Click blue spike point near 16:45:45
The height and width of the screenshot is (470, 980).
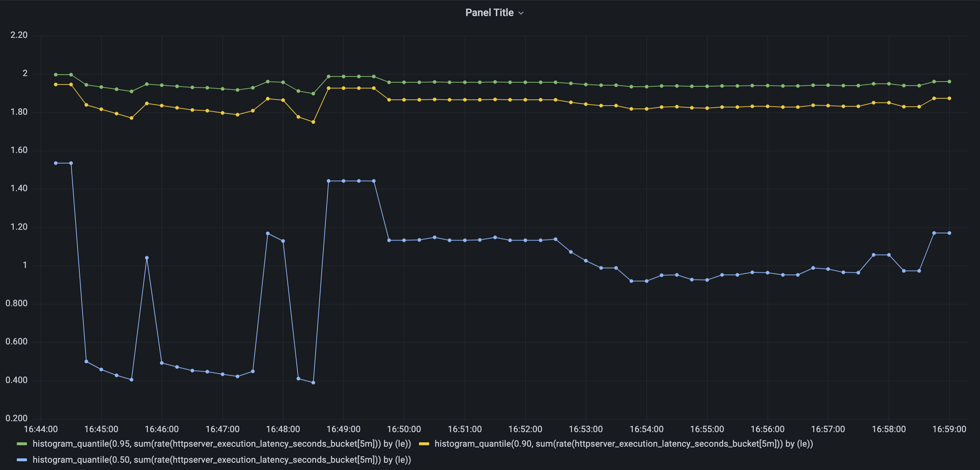coord(147,258)
